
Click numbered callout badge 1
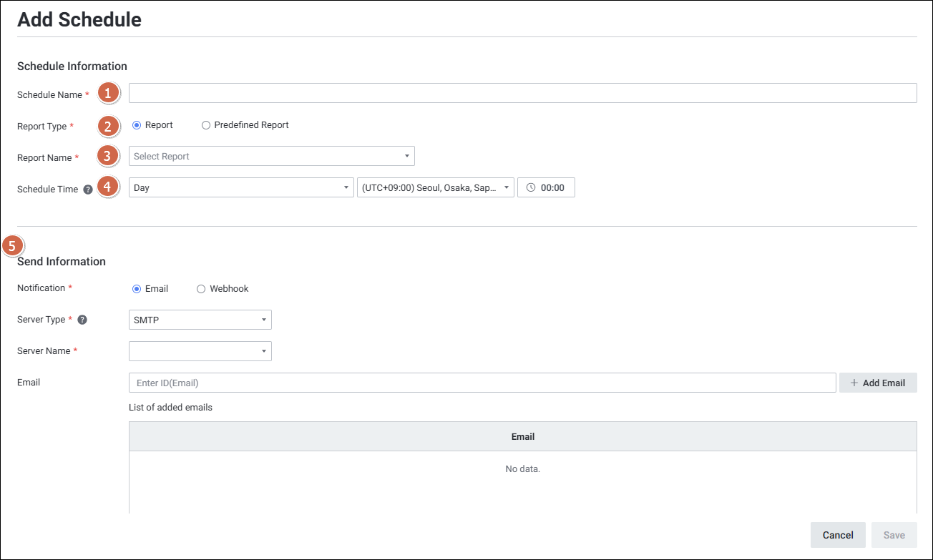108,94
